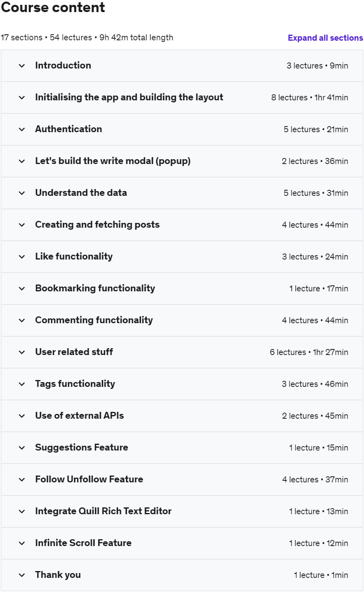Screen dimensions: 364x592
Task: Open Tags functionality chevron icon
Action: (x=22, y=384)
